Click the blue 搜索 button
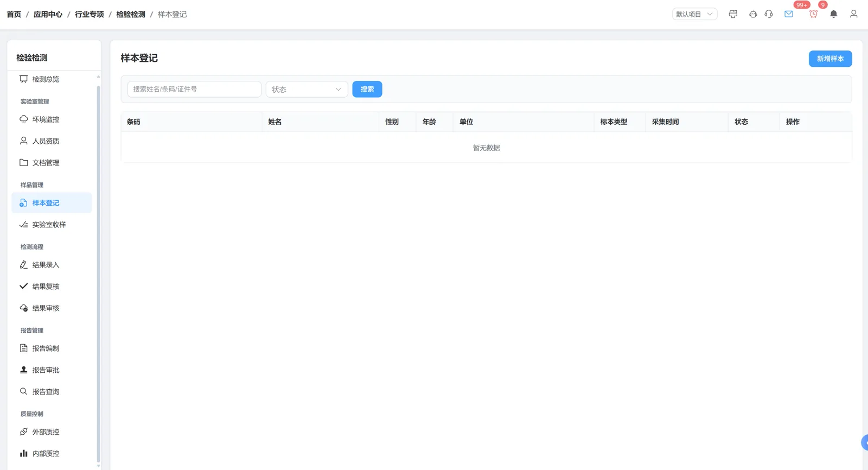 coord(367,90)
